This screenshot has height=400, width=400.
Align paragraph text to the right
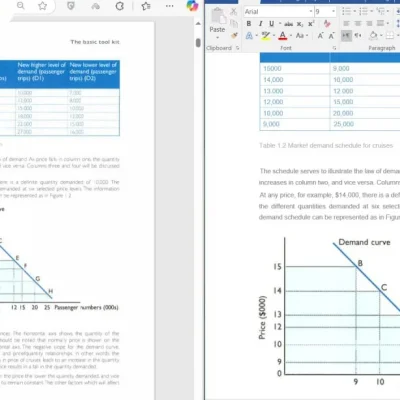pyautogui.click(x=369, y=24)
